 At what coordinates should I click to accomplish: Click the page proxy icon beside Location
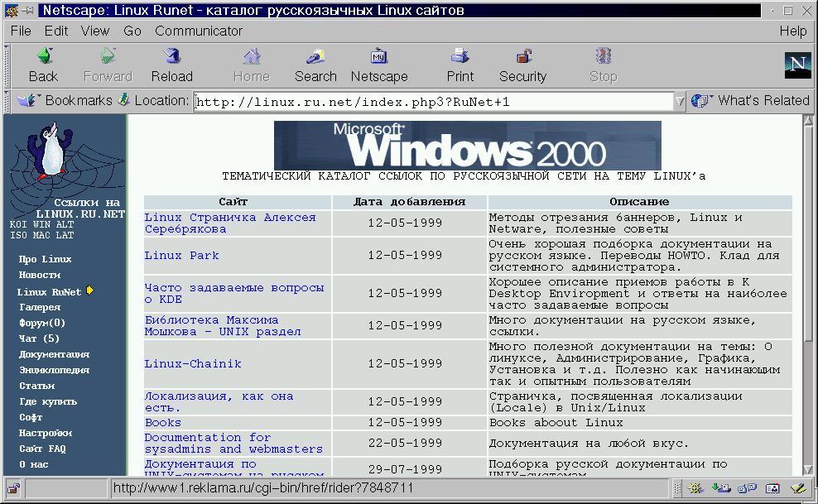(x=123, y=99)
